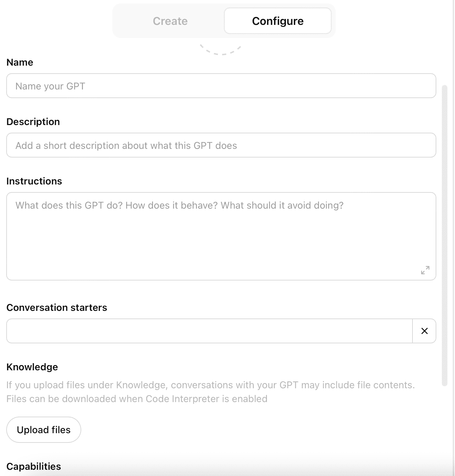Image resolution: width=455 pixels, height=476 pixels.
Task: Focus the Description text field
Action: click(221, 145)
